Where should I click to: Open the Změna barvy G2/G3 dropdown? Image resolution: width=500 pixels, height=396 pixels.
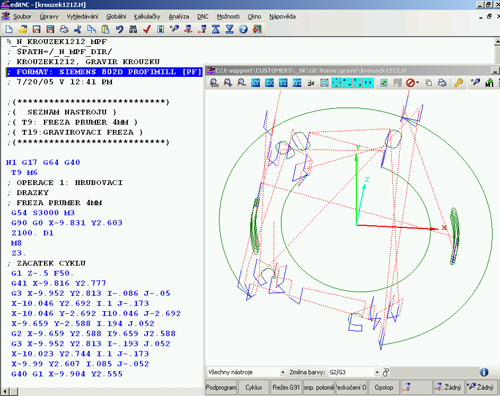pos(354,372)
